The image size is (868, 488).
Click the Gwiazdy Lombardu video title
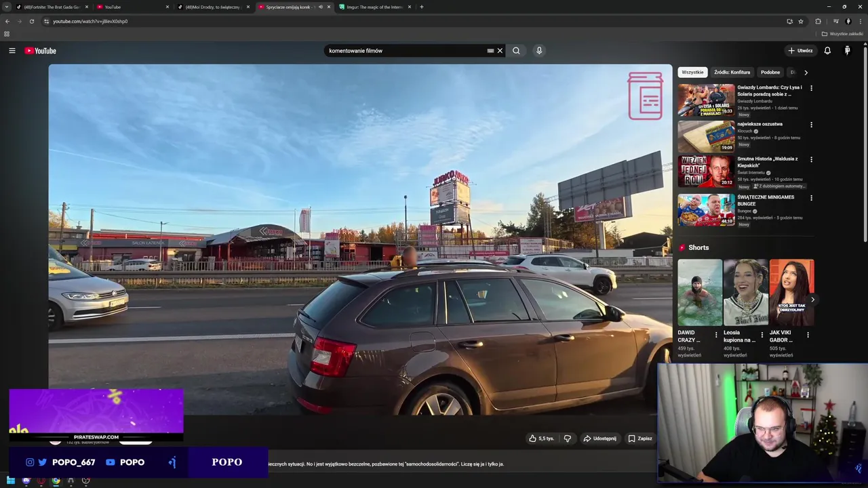coord(770,91)
